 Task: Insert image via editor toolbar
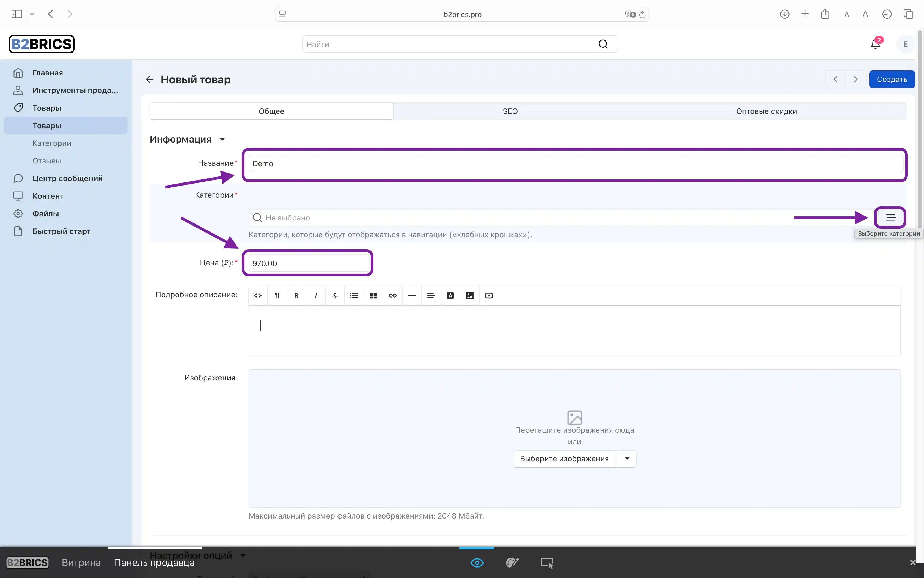pos(470,296)
